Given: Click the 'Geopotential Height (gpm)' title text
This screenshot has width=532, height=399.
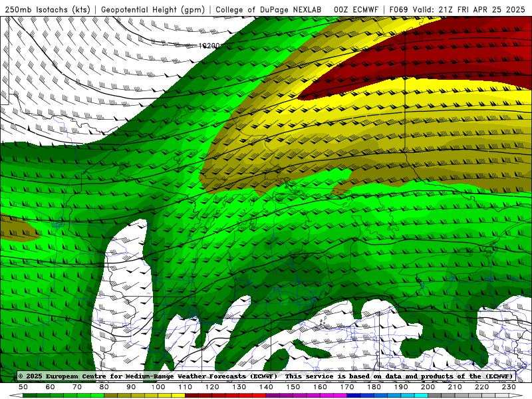Looking at the screenshot, I should point(153,10).
